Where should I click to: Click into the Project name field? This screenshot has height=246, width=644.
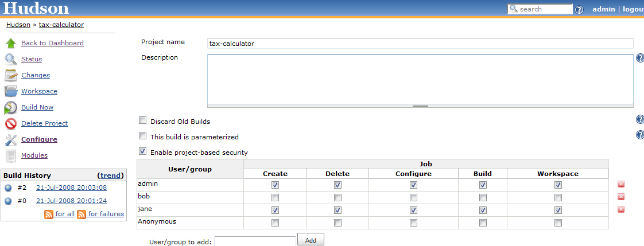click(420, 43)
